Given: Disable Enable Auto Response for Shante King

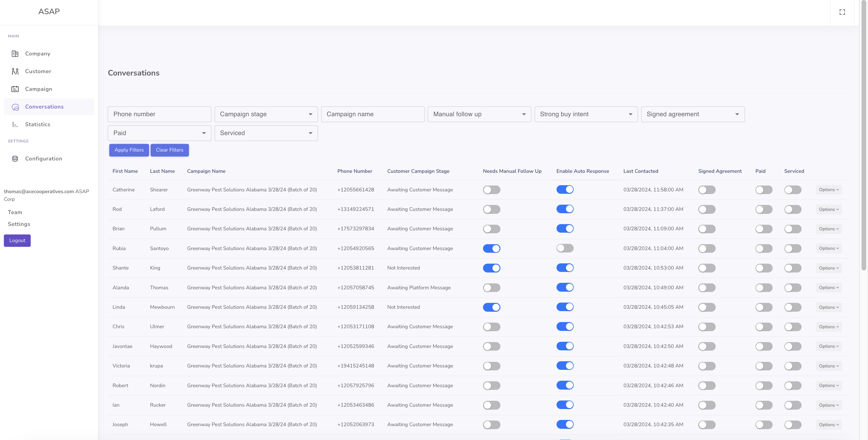Looking at the screenshot, I should [565, 268].
